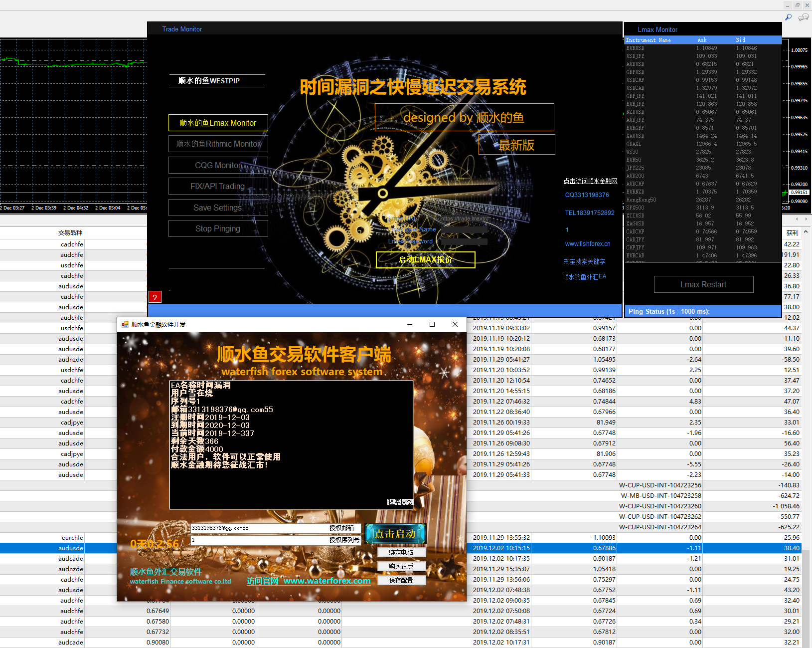812x648 pixels.
Task: Click the 2019.12.02 10:17:35 time cell
Action: 501,558
